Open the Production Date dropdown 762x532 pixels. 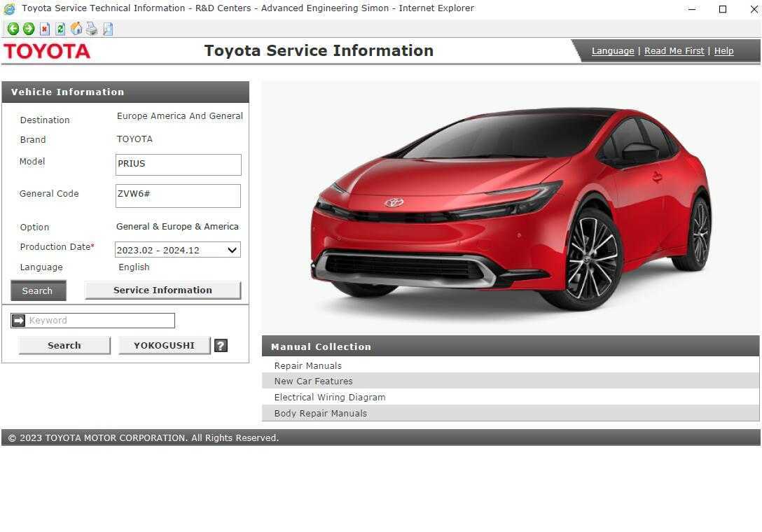point(178,250)
